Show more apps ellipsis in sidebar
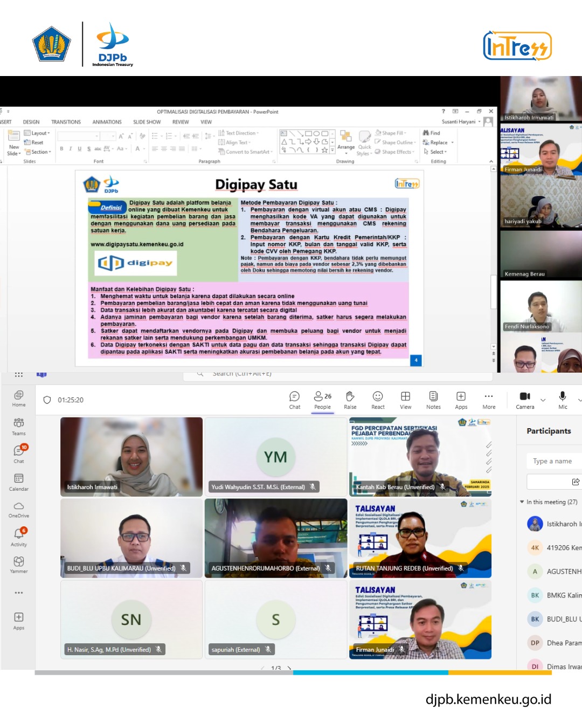This screenshot has width=582, height=728. [19, 593]
